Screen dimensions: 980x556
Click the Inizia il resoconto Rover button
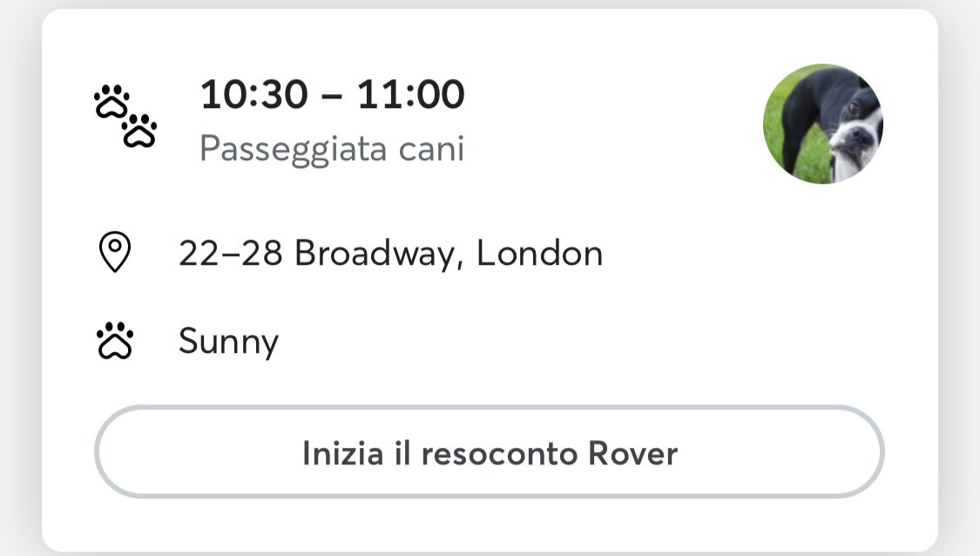(x=490, y=451)
